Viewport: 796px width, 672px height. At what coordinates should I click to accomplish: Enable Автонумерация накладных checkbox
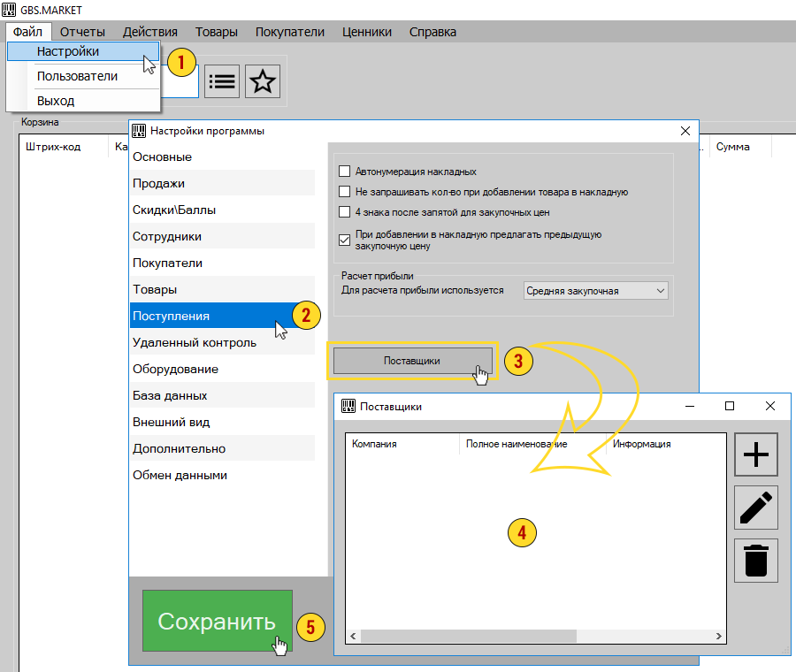(x=344, y=171)
